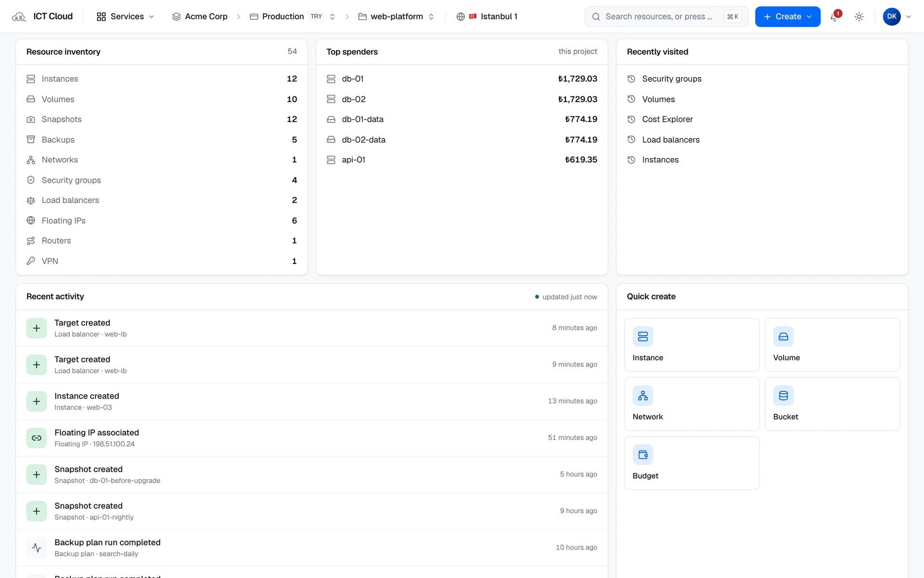Open Security groups in Recently visited

click(x=762, y=79)
